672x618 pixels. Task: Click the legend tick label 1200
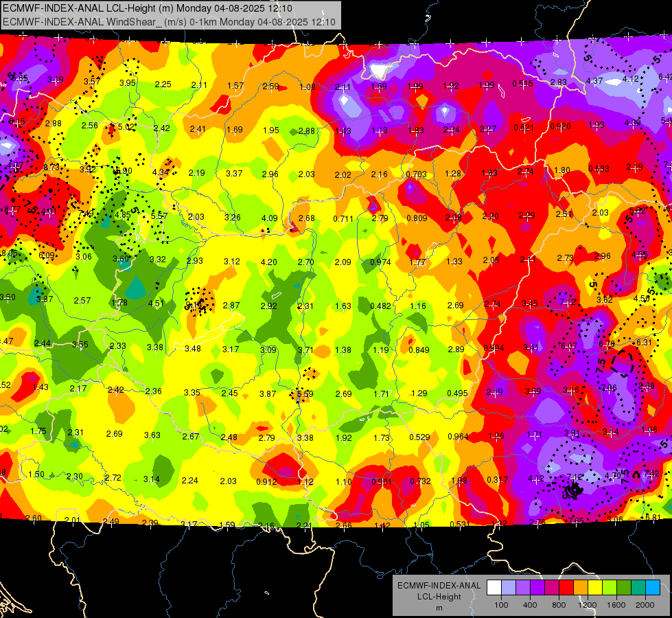(x=587, y=605)
